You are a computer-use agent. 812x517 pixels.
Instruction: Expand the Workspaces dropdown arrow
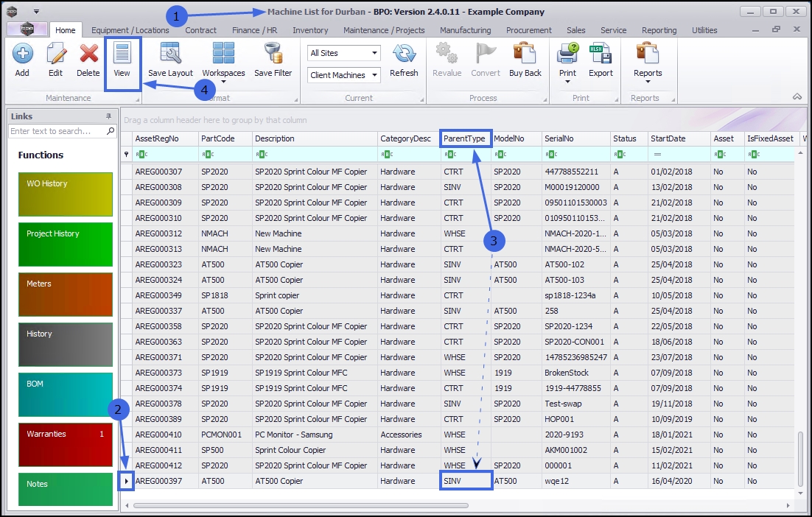224,82
